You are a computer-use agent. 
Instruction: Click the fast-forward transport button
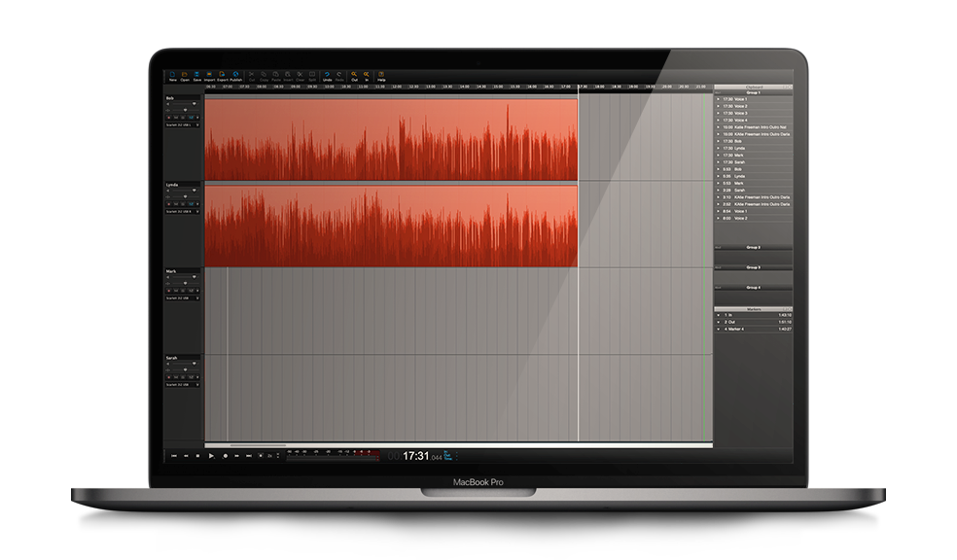point(236,456)
